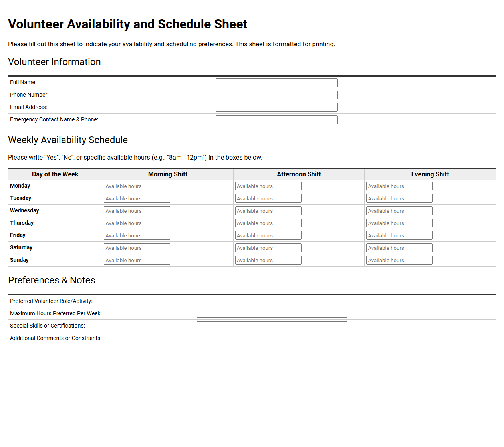
Task: Click the Full Name: label
Action: click(x=23, y=82)
